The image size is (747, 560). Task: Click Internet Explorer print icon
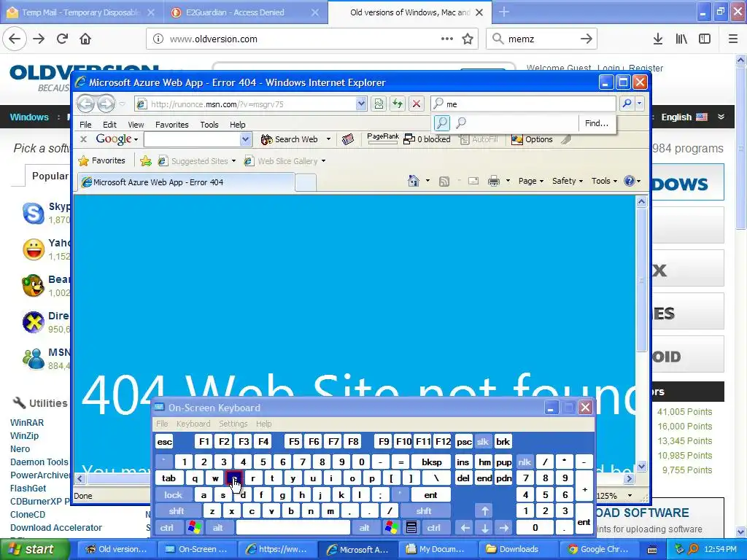(x=494, y=181)
